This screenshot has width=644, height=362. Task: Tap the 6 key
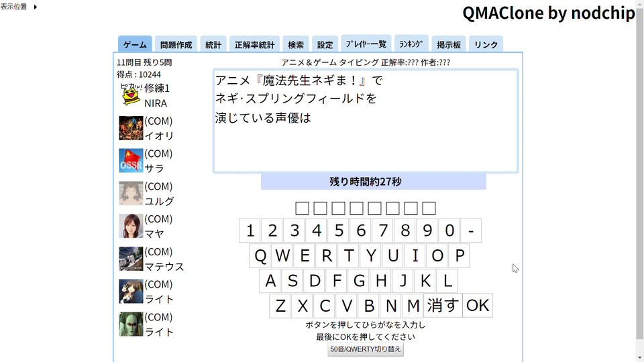point(361,231)
